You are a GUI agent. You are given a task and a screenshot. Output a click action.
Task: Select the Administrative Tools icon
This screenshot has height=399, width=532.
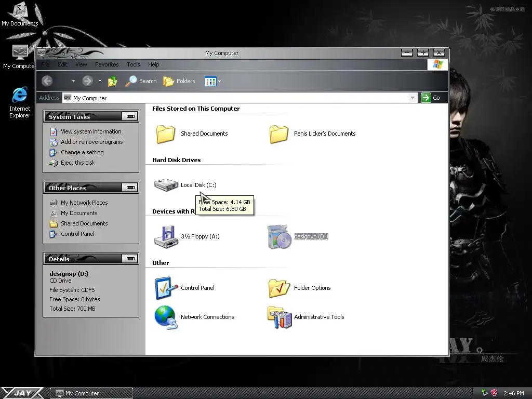pyautogui.click(x=279, y=317)
